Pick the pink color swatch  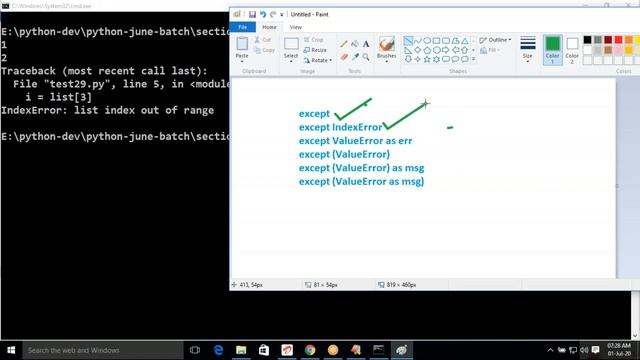(x=619, y=50)
